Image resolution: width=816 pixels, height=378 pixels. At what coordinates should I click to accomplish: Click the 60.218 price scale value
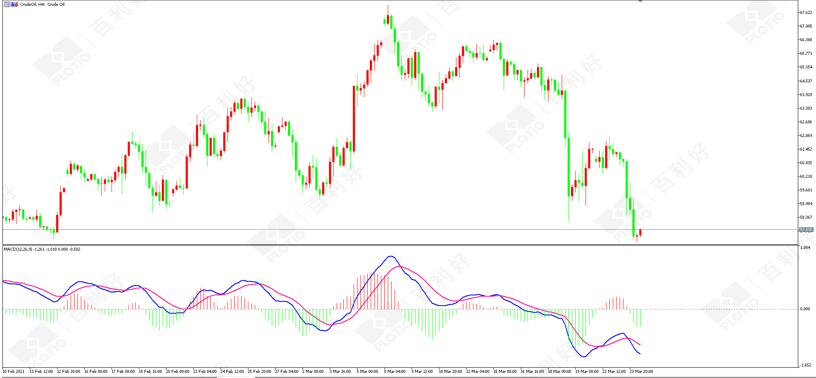(806, 177)
